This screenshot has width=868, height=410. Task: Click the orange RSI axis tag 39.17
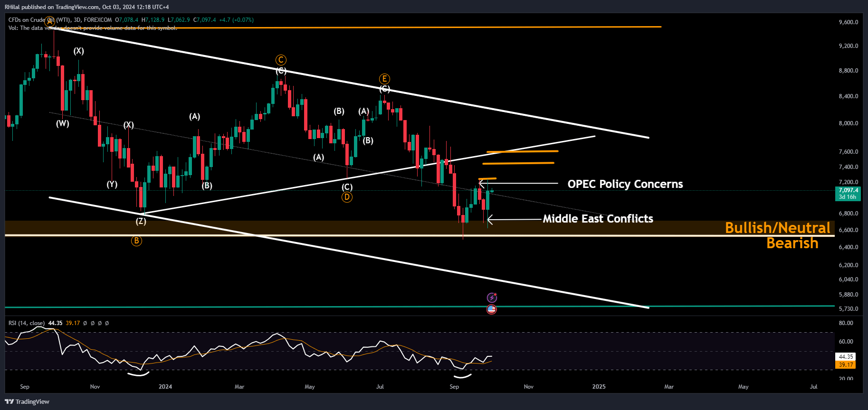[x=846, y=365]
